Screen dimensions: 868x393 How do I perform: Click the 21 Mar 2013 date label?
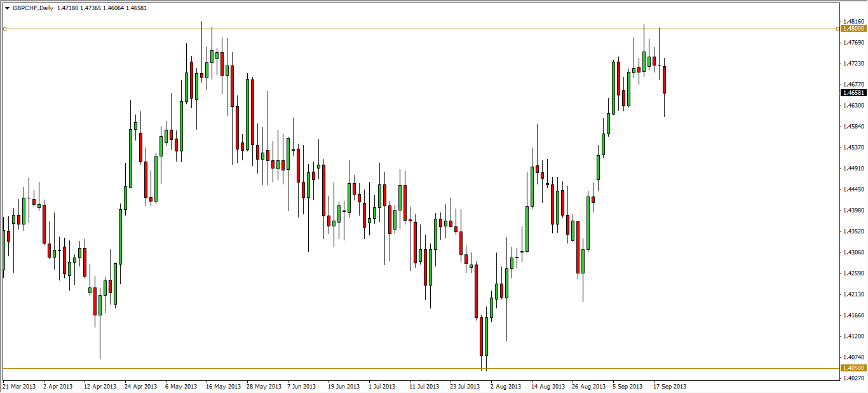[20, 386]
